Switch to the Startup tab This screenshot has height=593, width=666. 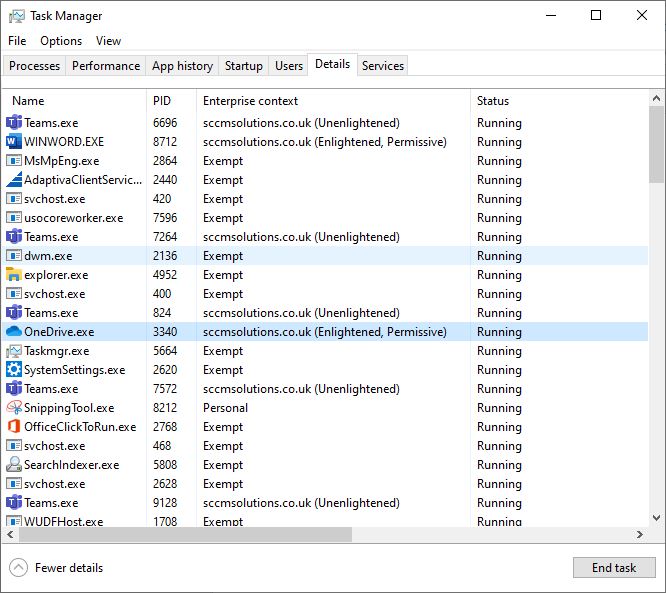click(243, 66)
